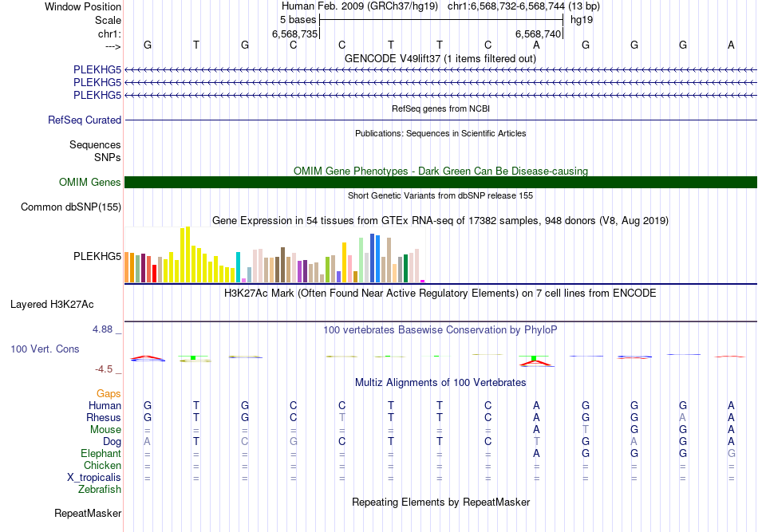758x532 pixels.
Task: Open the 'H3K27Ac Mark' ENCODE track title
Action: tap(440, 294)
